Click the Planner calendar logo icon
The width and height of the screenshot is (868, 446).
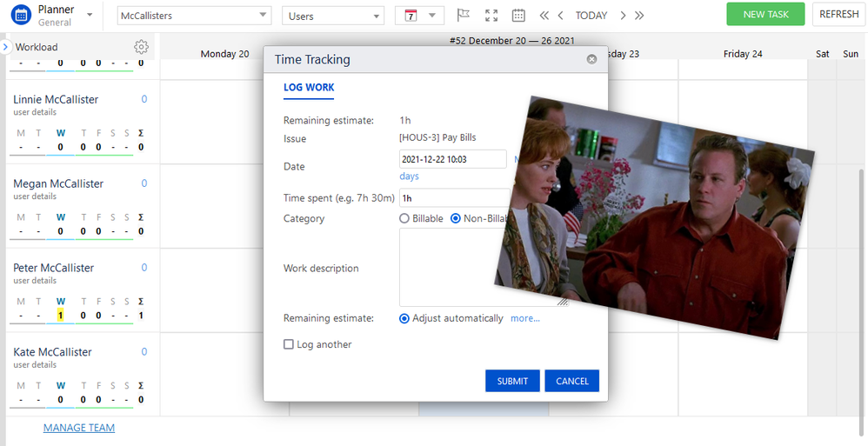(21, 15)
